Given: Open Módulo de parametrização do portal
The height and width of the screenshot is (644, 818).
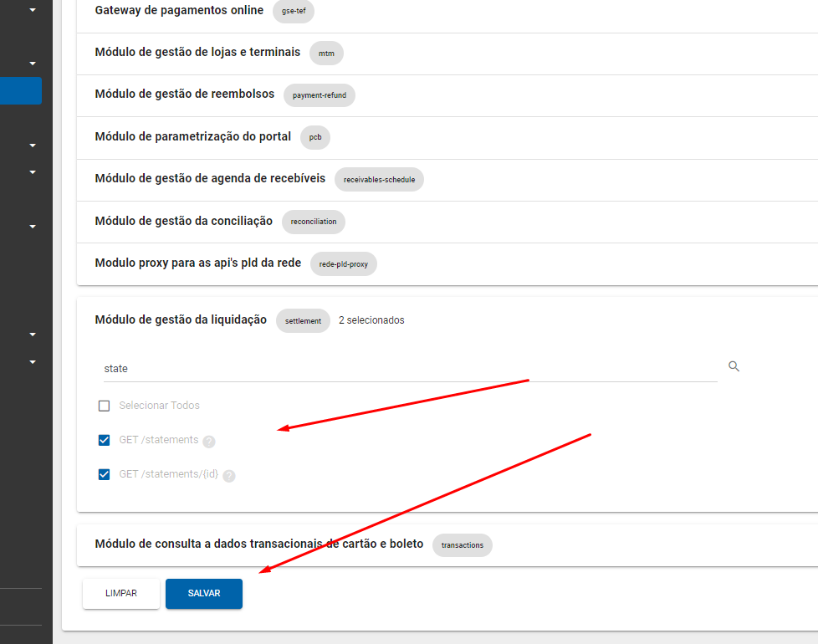Looking at the screenshot, I should point(193,137).
